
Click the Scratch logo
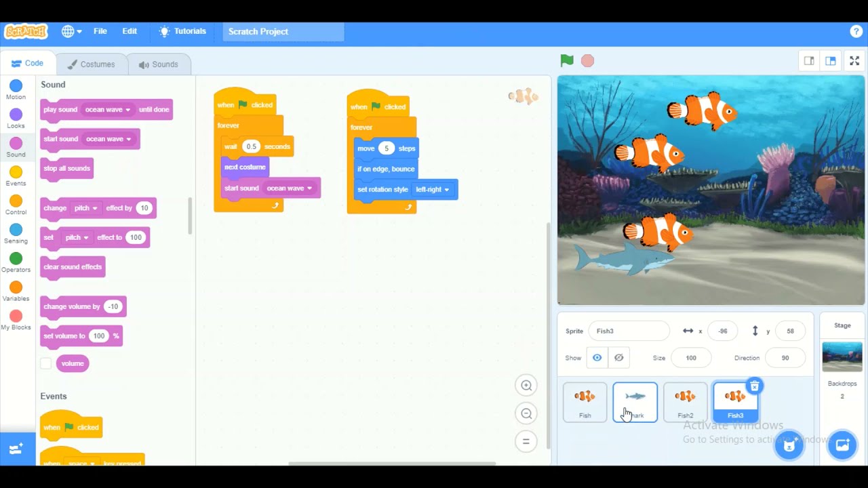click(26, 31)
